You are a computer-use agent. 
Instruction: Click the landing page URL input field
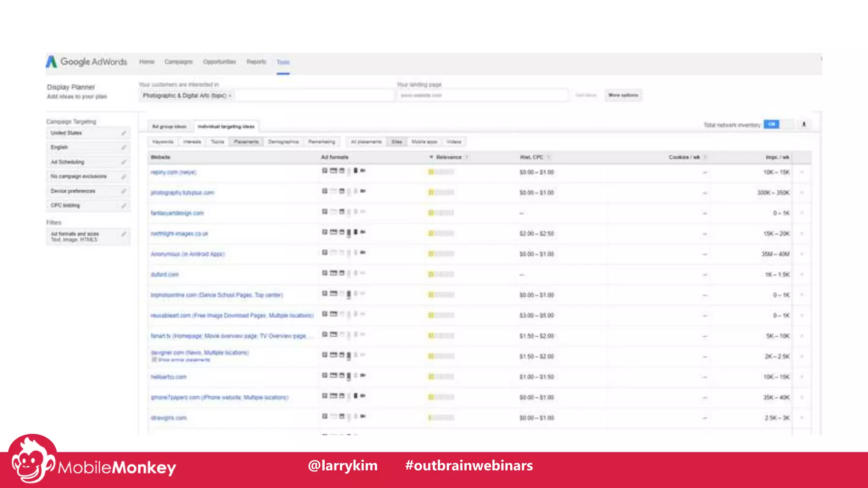tap(482, 96)
